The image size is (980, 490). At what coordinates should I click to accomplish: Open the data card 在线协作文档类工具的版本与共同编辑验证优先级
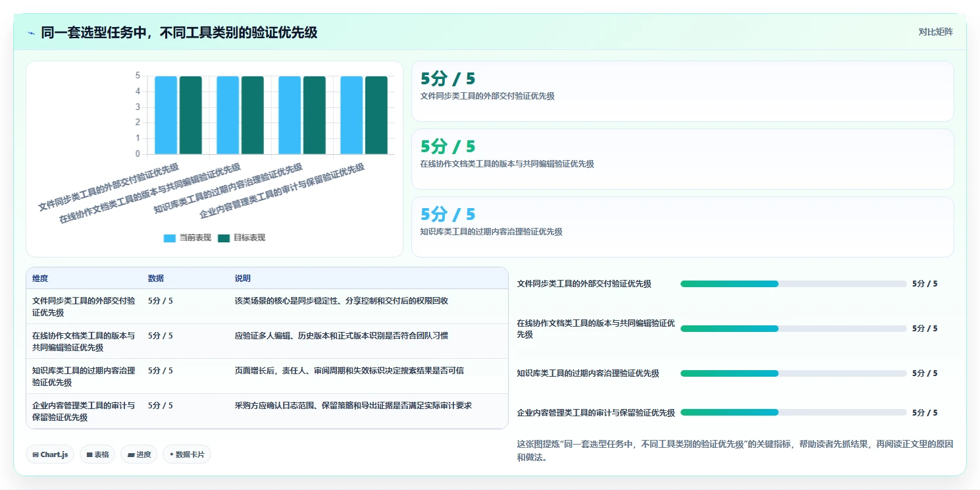pos(683,159)
